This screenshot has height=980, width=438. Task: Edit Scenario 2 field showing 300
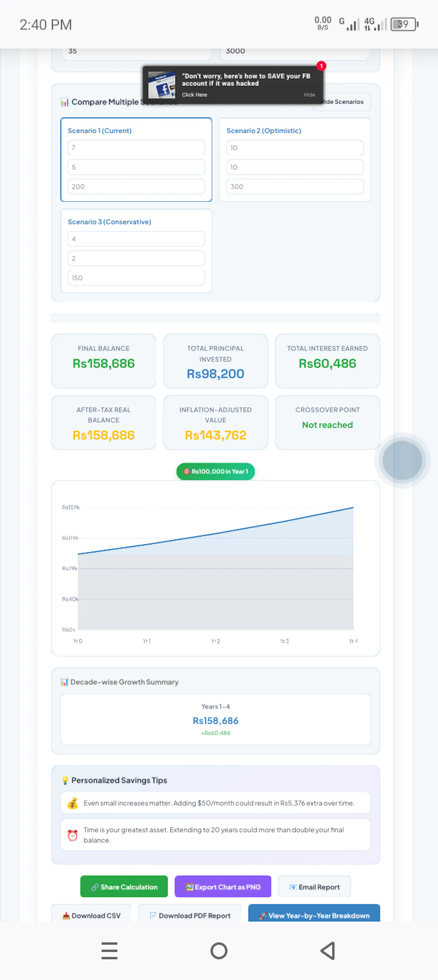295,186
